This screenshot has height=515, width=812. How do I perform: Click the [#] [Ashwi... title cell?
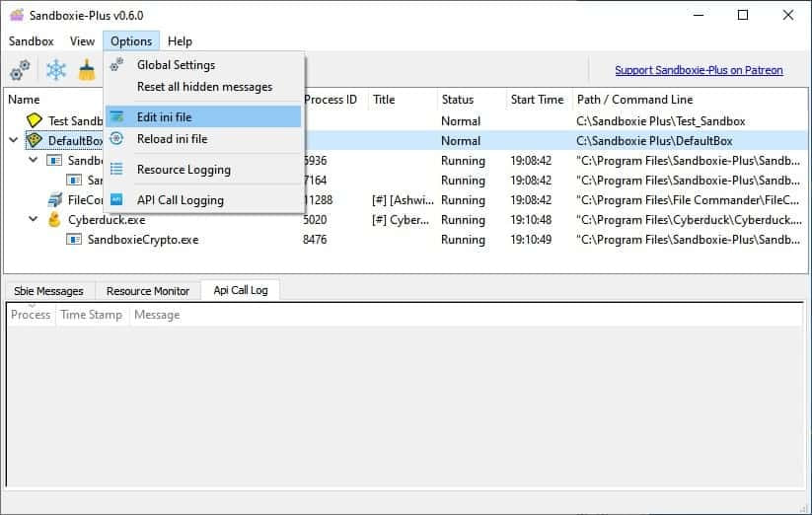[x=403, y=200]
